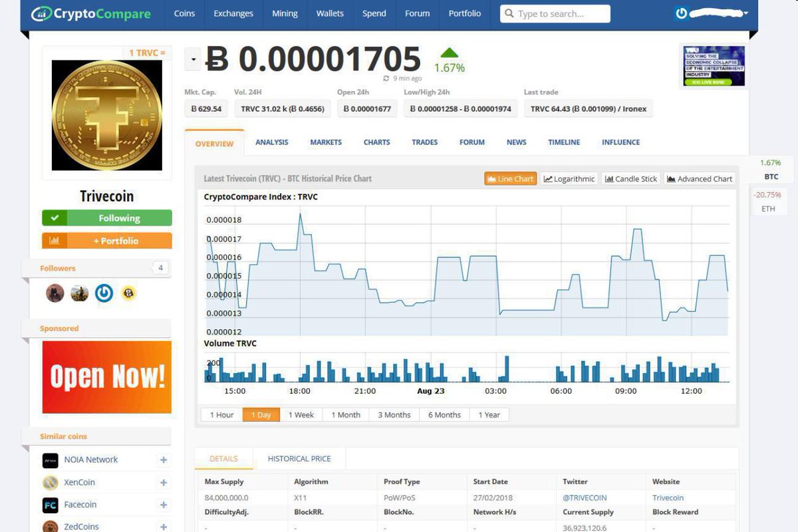Select the Candle Stick chart view
This screenshot has width=798, height=532.
pos(631,179)
